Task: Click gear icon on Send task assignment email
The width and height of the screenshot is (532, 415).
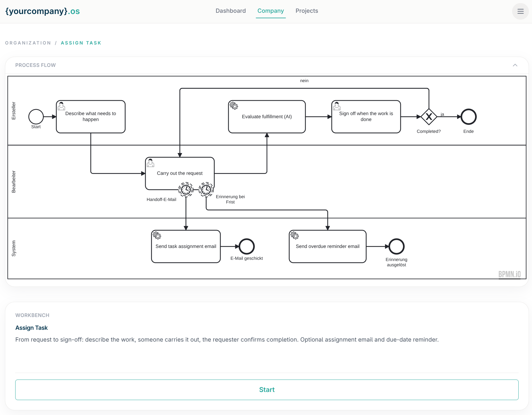Action: click(157, 235)
